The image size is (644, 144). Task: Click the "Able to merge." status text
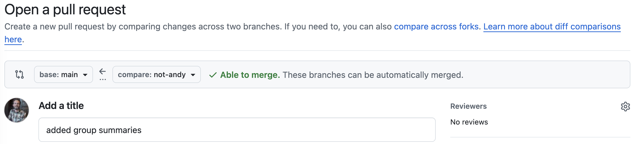(x=250, y=75)
